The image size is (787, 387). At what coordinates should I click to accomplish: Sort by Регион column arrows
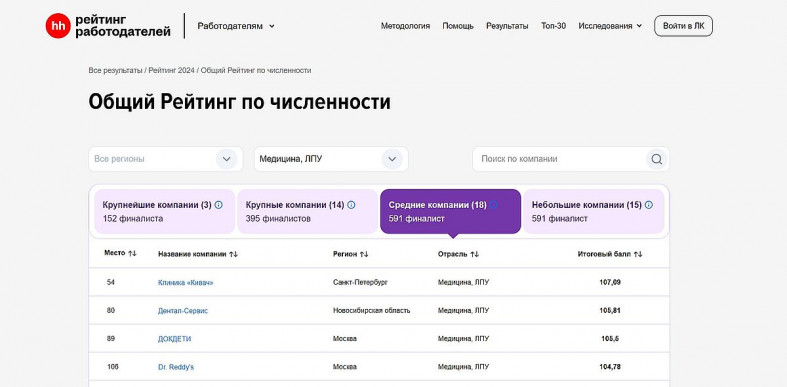364,254
